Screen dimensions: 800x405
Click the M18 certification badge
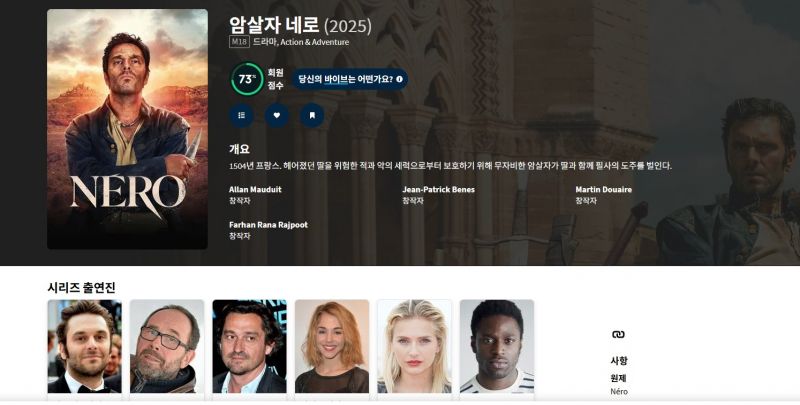[x=239, y=43]
